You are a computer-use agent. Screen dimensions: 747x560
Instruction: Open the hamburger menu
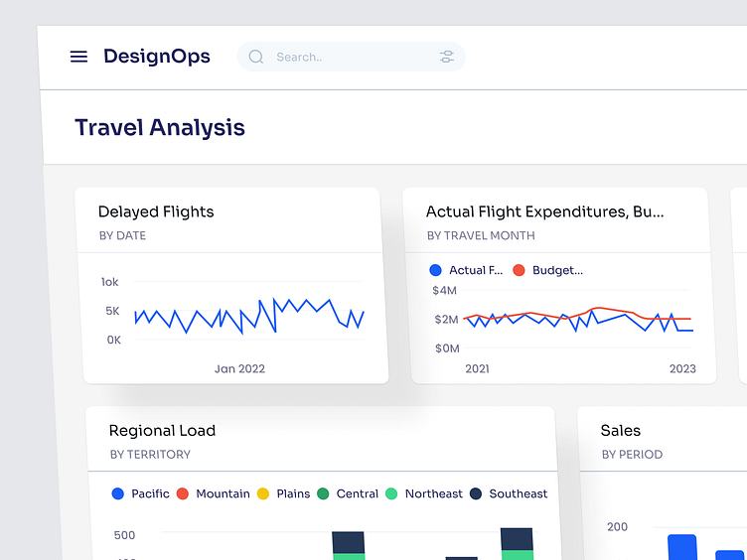pyautogui.click(x=78, y=57)
